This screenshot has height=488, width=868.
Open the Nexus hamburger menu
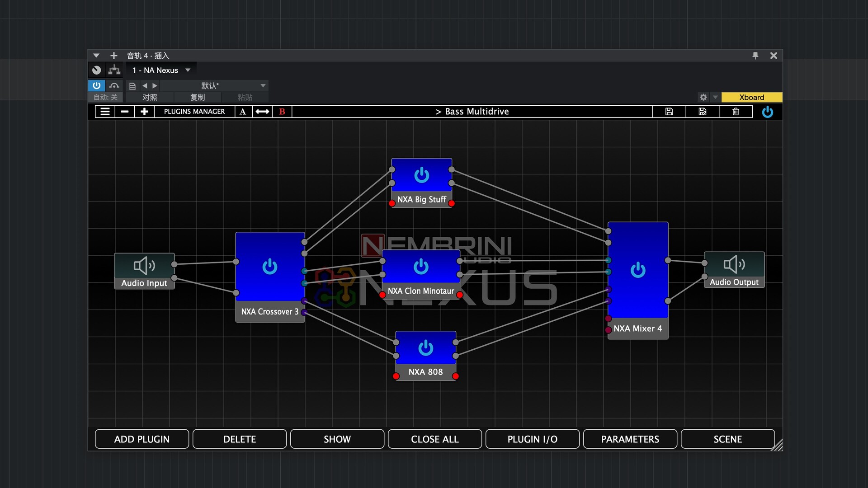(105, 112)
